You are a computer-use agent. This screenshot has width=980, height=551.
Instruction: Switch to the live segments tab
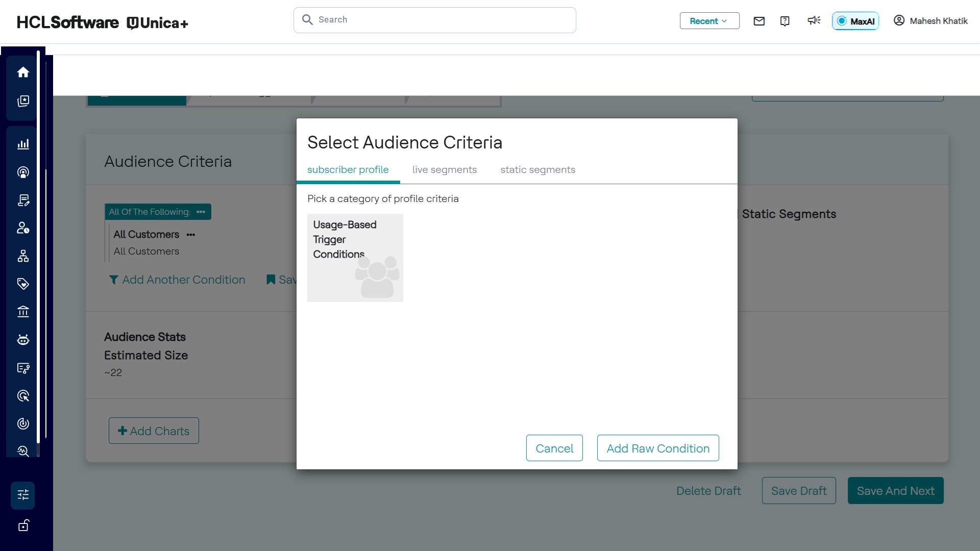click(x=444, y=170)
